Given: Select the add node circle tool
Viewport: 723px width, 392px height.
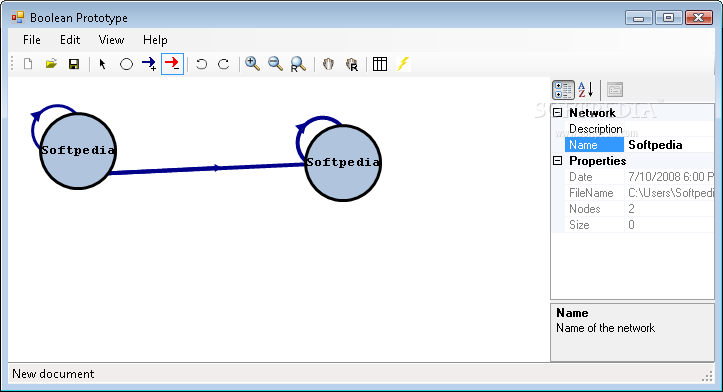Looking at the screenshot, I should point(126,64).
